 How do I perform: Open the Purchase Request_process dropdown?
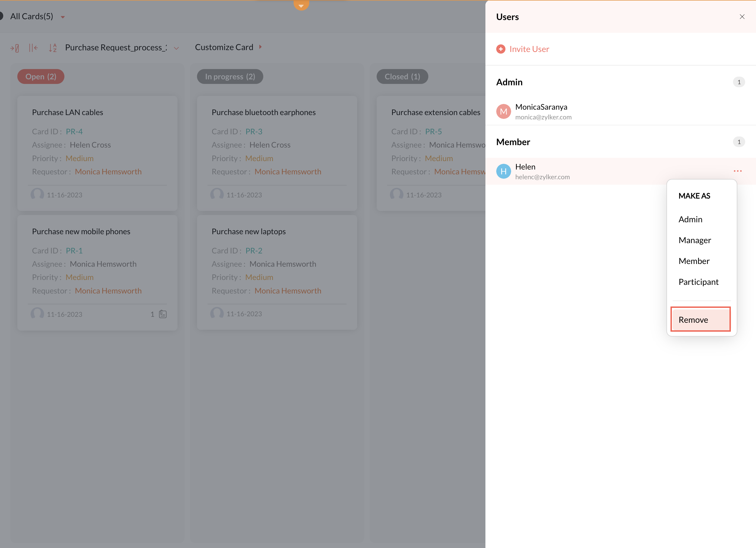click(x=176, y=48)
